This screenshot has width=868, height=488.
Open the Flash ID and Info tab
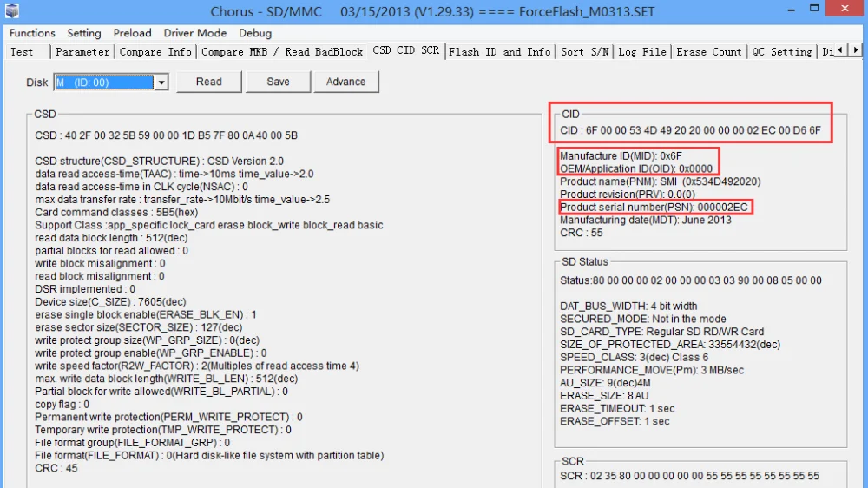pos(499,52)
